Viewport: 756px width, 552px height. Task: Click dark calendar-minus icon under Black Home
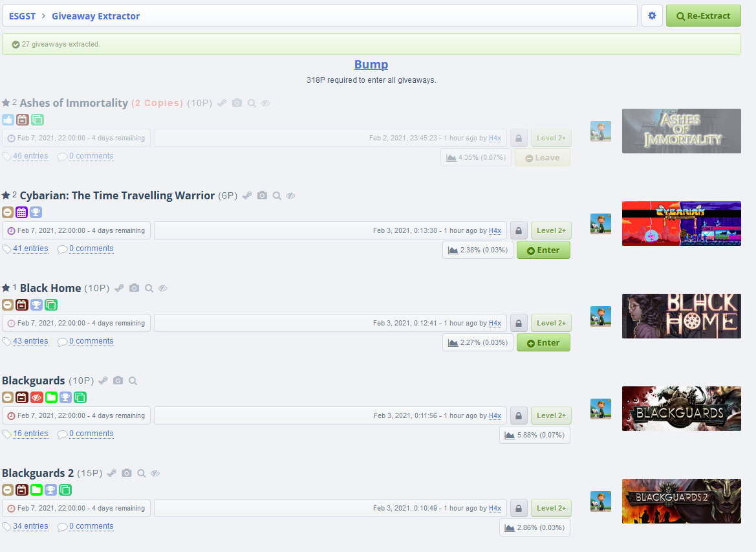[22, 305]
